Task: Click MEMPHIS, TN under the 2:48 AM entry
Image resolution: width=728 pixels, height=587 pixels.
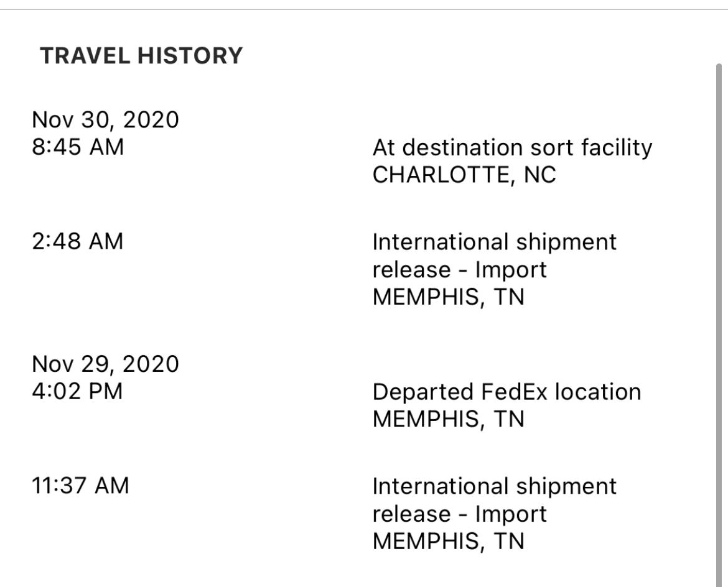Action: [449, 297]
